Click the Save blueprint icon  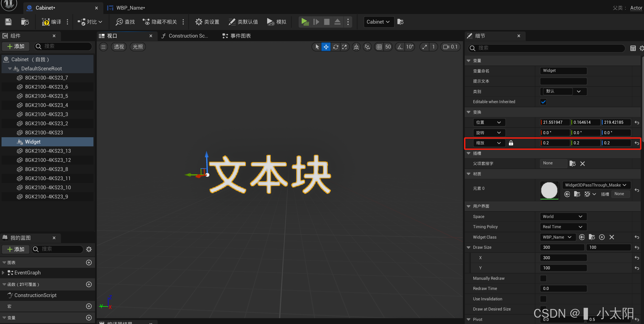8,22
